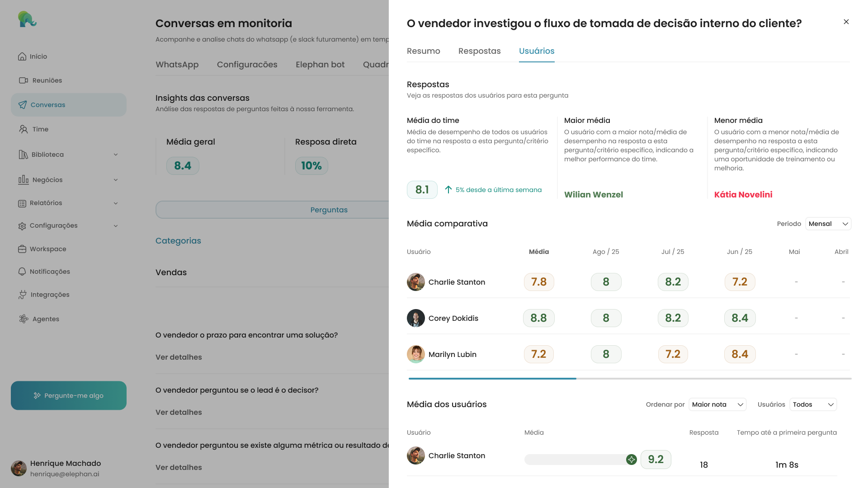Expand the Biblioteca sidebar menu
Screen dimensions: 868x488
[116, 155]
